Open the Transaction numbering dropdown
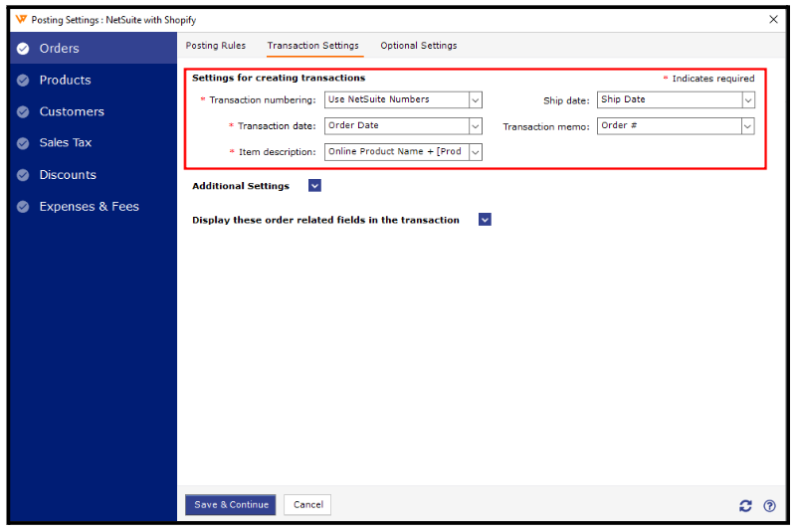797x532 pixels. [x=475, y=100]
